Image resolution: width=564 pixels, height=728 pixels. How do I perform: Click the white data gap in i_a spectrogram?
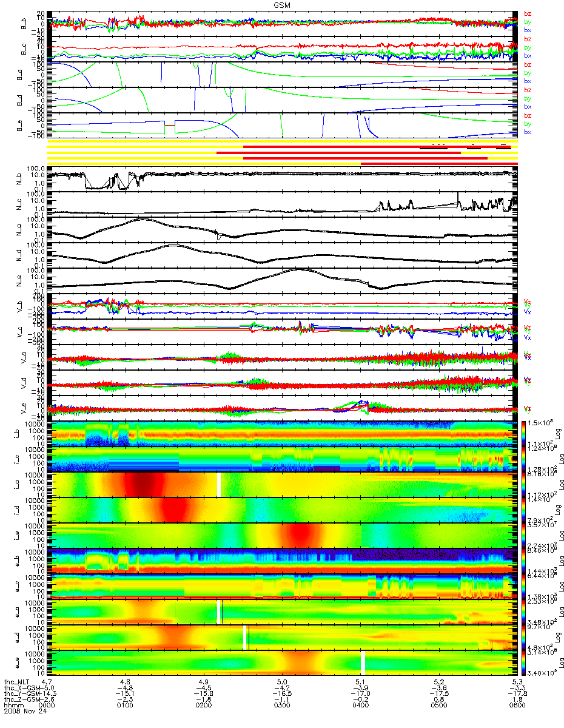219,484
